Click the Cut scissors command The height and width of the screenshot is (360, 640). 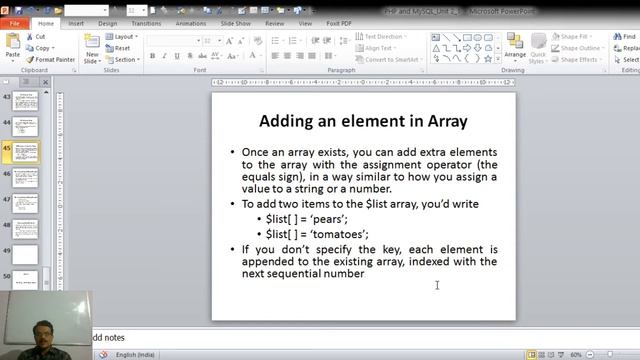point(36,36)
